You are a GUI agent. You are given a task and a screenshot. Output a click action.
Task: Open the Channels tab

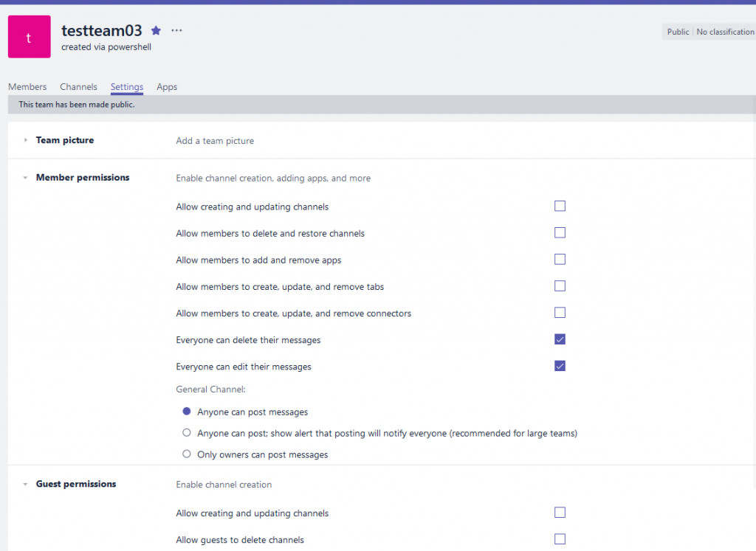(78, 86)
